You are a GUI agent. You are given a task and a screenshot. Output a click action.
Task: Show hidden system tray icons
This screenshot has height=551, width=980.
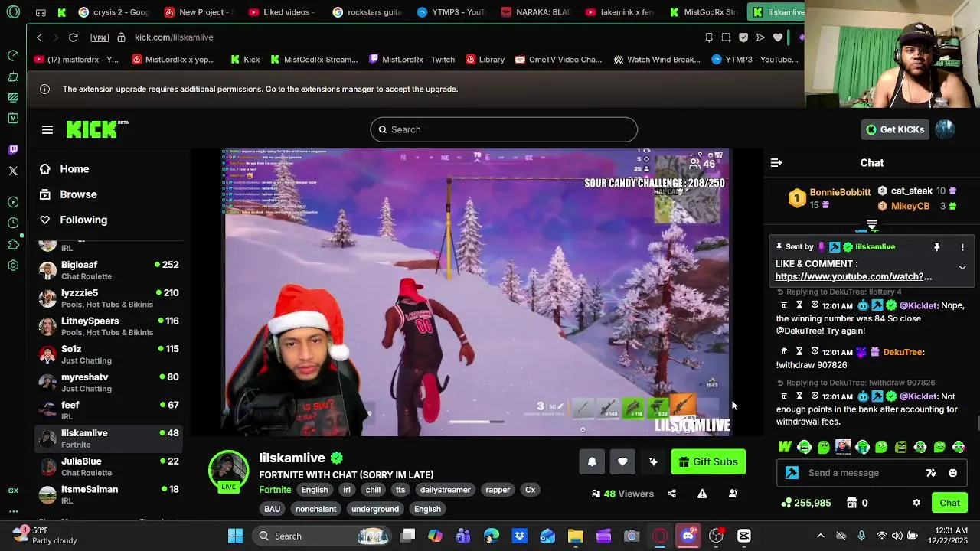(821, 536)
